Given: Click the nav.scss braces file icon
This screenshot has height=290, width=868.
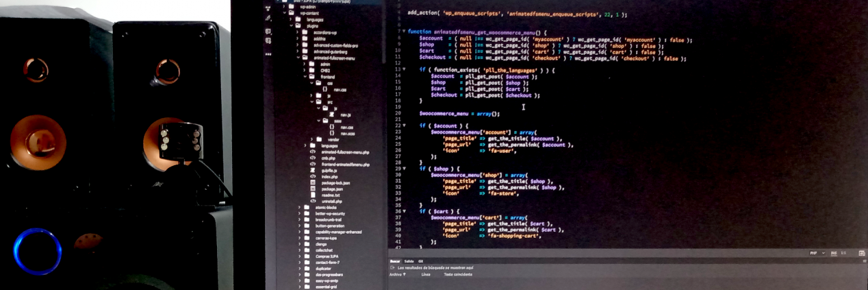Looking at the screenshot, I should pos(332,132).
